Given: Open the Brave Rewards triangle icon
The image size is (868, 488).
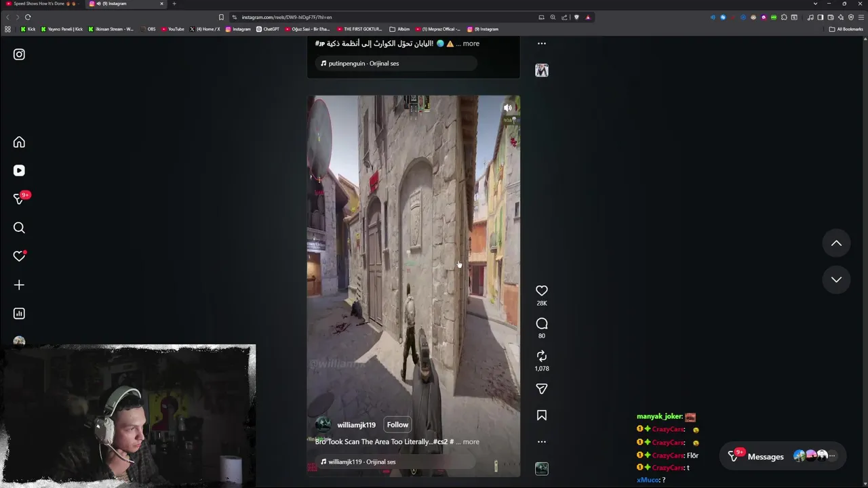Looking at the screenshot, I should tap(588, 17).
